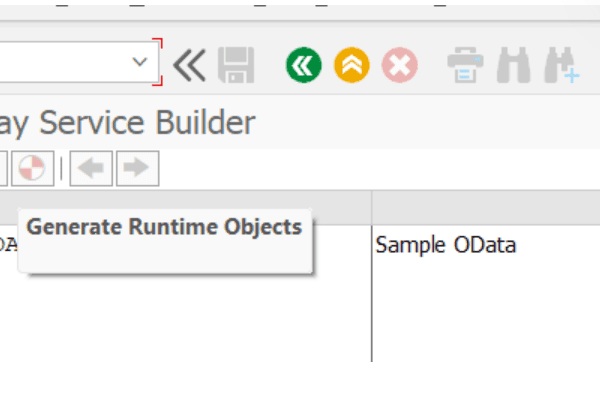Click the Save floppy disk icon
600x393 pixels.
click(x=236, y=65)
